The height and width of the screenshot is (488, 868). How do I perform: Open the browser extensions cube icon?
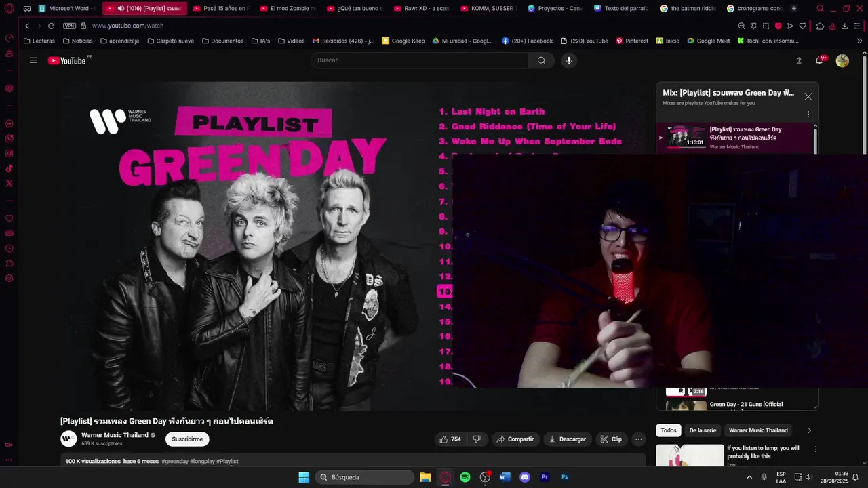[x=820, y=26]
